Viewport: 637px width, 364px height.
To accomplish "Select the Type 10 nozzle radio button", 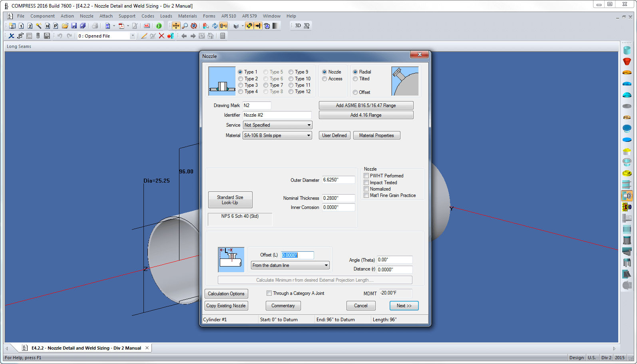I will [x=291, y=79].
